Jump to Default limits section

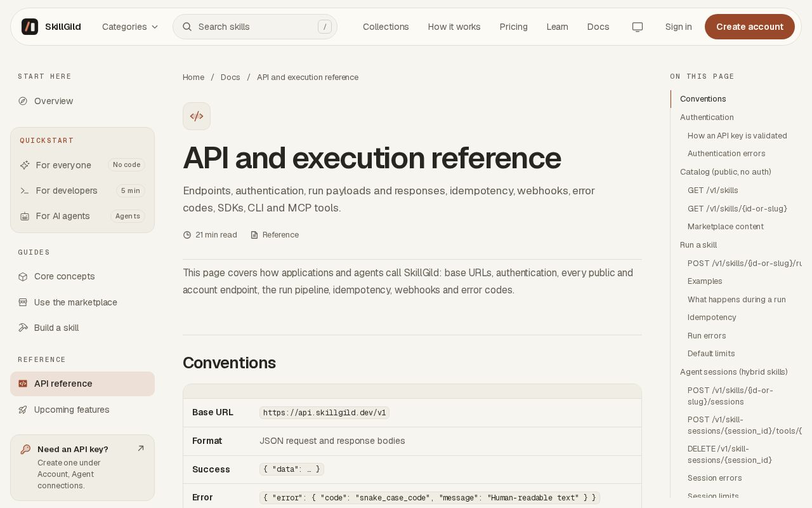[711, 354]
